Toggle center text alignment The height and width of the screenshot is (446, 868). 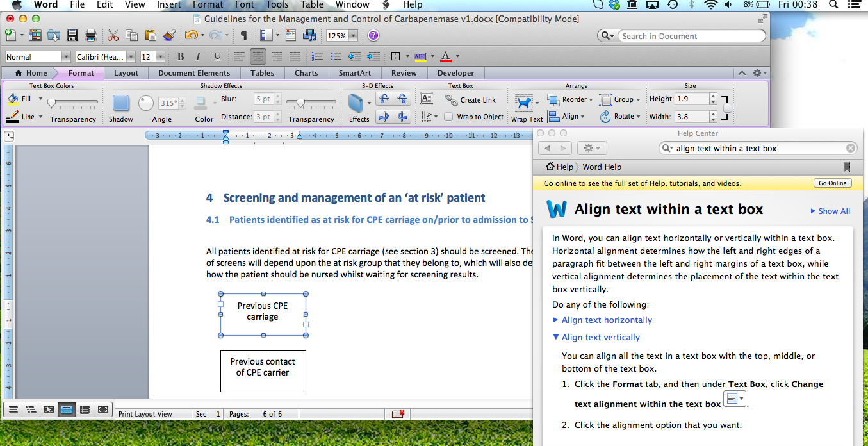(258, 56)
